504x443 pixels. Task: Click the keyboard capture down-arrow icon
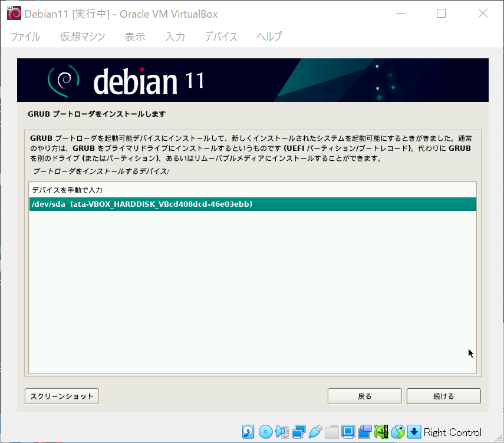pos(414,432)
